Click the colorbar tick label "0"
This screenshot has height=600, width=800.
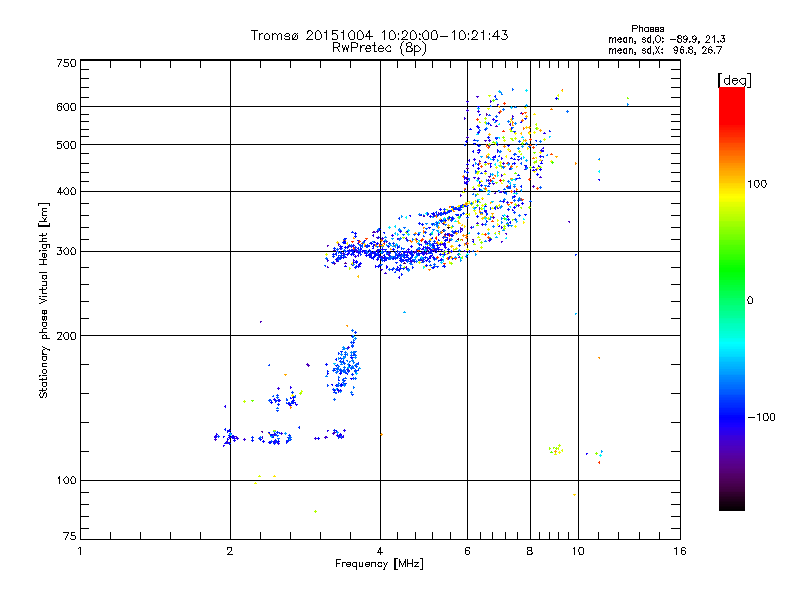click(750, 301)
